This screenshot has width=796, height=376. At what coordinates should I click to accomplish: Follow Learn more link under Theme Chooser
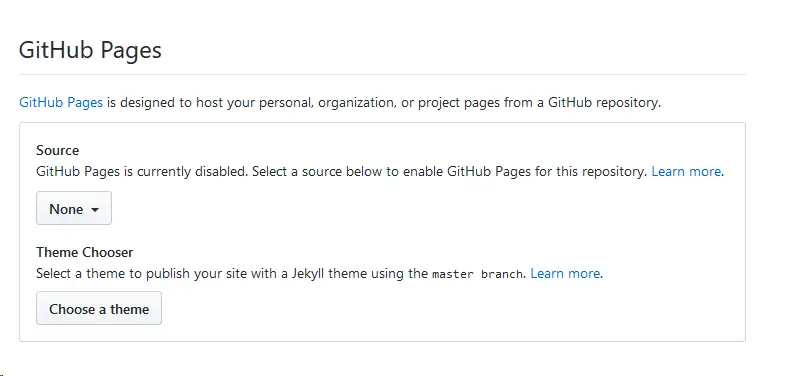(565, 274)
